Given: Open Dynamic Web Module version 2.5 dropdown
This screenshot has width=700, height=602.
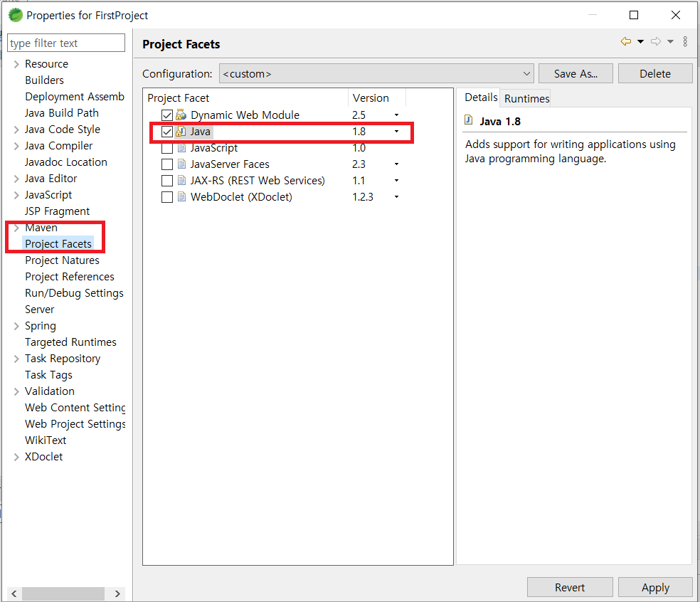Looking at the screenshot, I should click(x=396, y=115).
